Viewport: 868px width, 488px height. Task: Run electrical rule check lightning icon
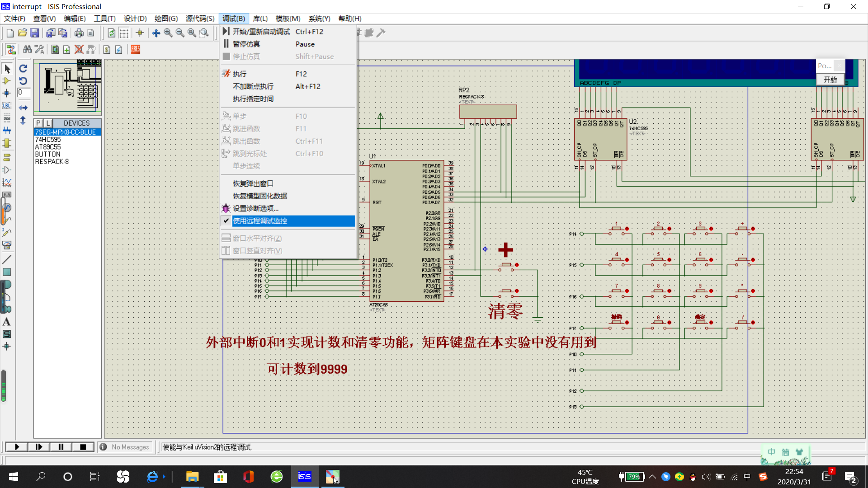[118, 49]
